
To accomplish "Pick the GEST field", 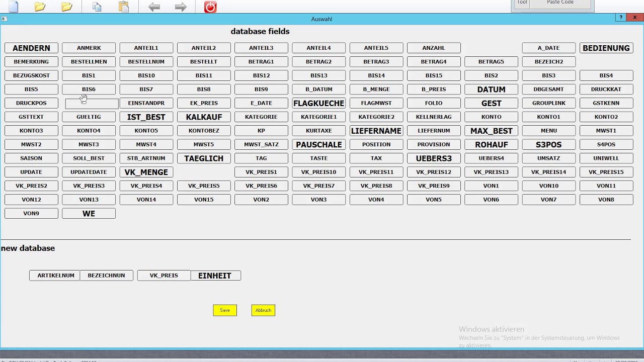I will [491, 103].
